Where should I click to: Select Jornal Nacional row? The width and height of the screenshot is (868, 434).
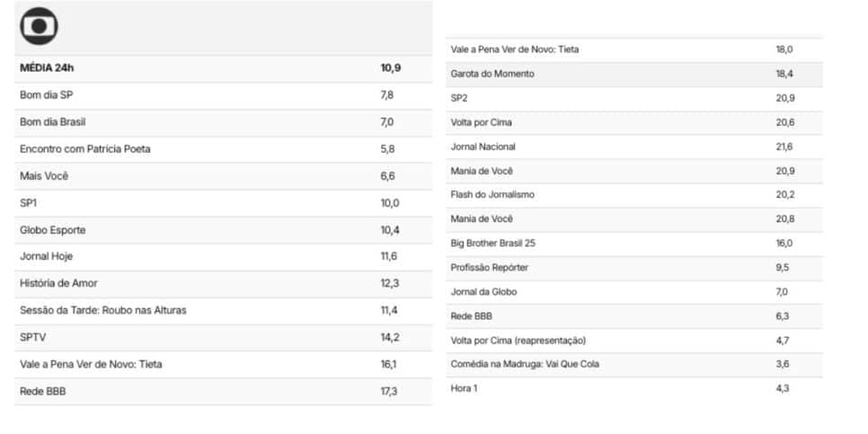(x=633, y=146)
